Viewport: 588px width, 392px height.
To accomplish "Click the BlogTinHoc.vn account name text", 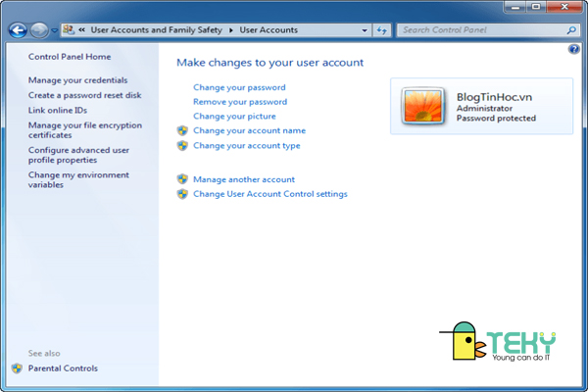I will (494, 97).
